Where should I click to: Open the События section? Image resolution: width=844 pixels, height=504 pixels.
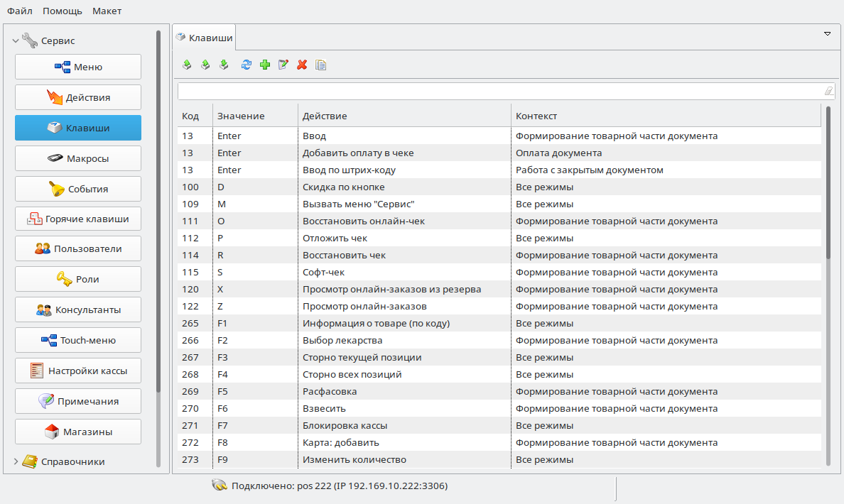point(78,189)
